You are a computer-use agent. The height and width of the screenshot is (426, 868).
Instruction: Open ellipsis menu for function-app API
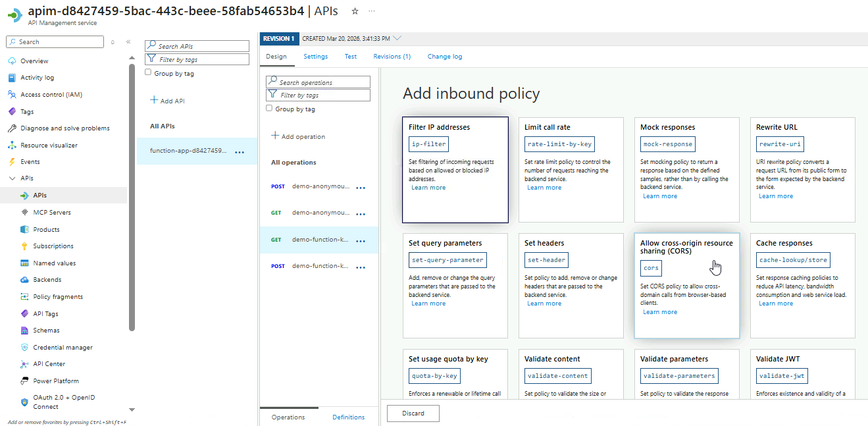(240, 151)
